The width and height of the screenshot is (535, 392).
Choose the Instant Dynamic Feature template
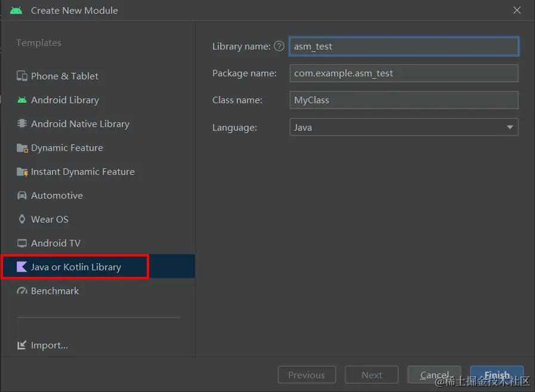point(98,171)
